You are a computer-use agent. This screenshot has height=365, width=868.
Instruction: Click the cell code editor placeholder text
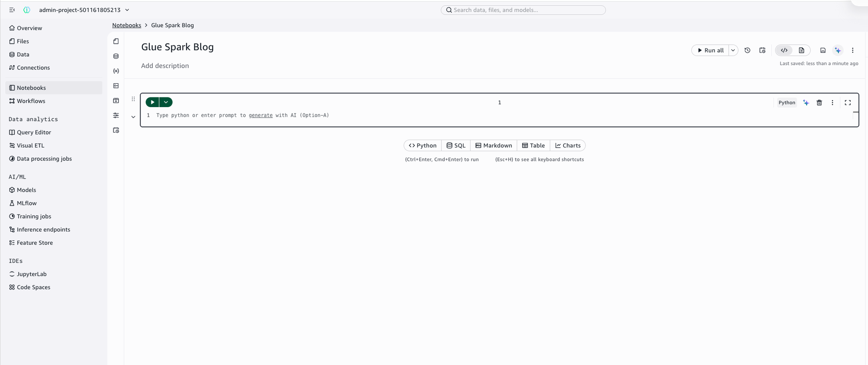(x=243, y=115)
